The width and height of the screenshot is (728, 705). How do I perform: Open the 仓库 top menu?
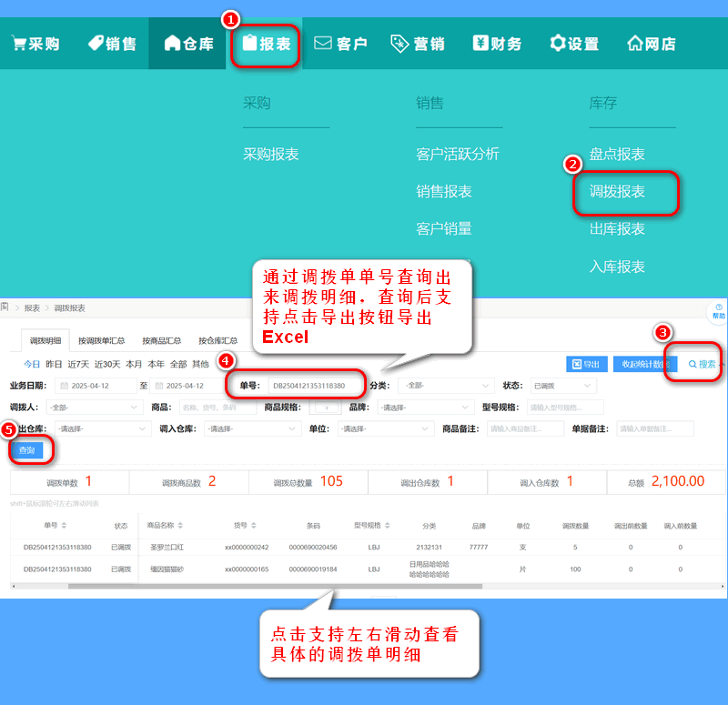click(189, 44)
